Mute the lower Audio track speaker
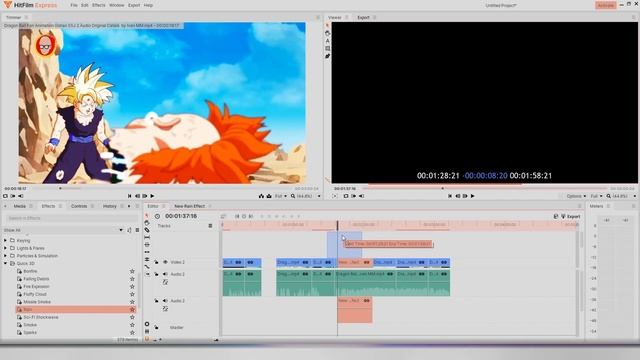 pyautogui.click(x=165, y=301)
